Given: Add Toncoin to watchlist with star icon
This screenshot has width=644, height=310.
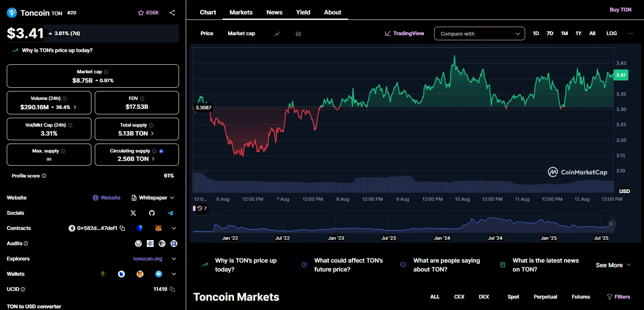Looking at the screenshot, I should click(141, 13).
